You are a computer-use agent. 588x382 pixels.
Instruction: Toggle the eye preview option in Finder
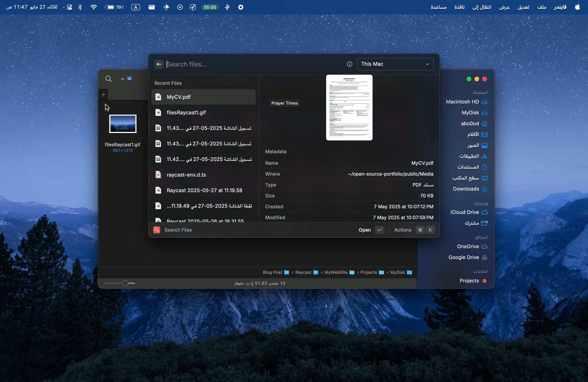(129, 79)
